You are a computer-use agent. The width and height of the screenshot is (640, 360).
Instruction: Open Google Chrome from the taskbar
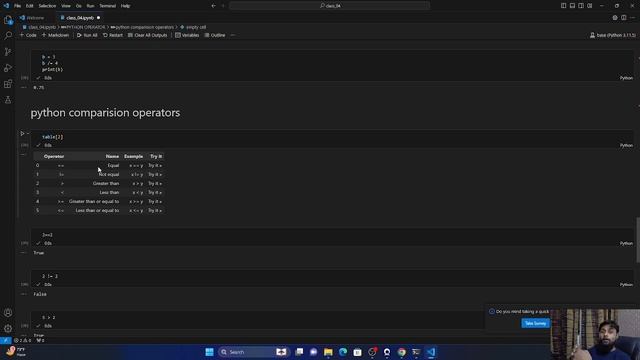(x=402, y=352)
